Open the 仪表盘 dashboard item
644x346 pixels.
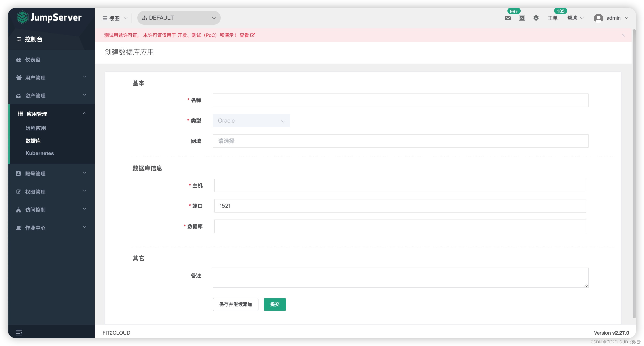point(33,60)
